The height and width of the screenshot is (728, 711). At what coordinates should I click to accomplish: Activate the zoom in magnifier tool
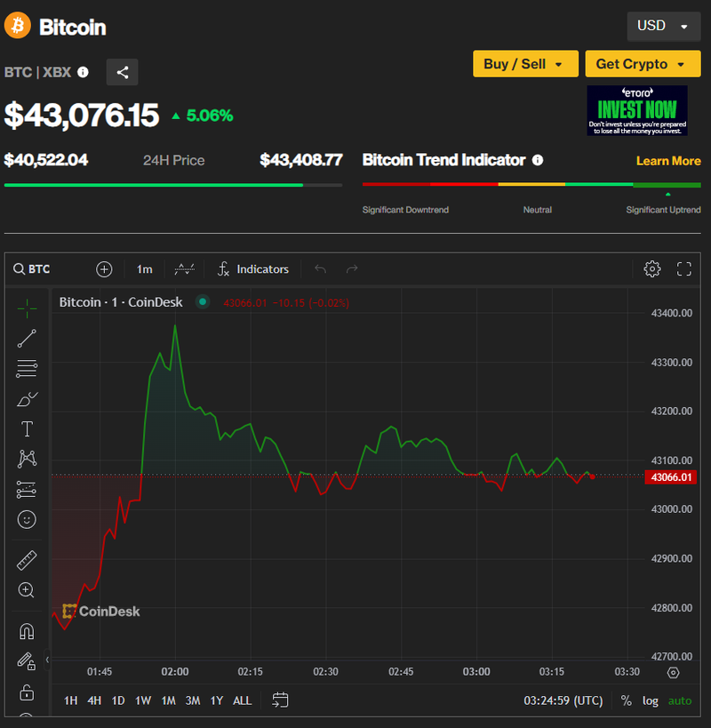click(x=27, y=589)
